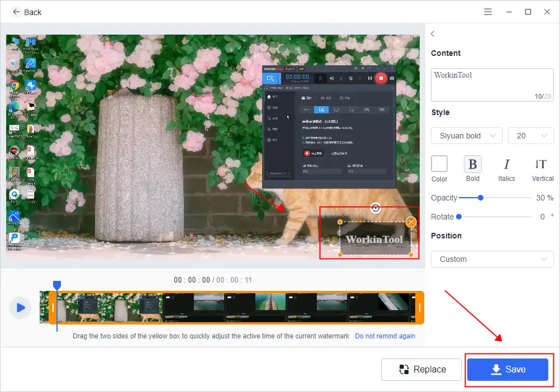Click the left orange trim handle of the timeline

[53, 308]
